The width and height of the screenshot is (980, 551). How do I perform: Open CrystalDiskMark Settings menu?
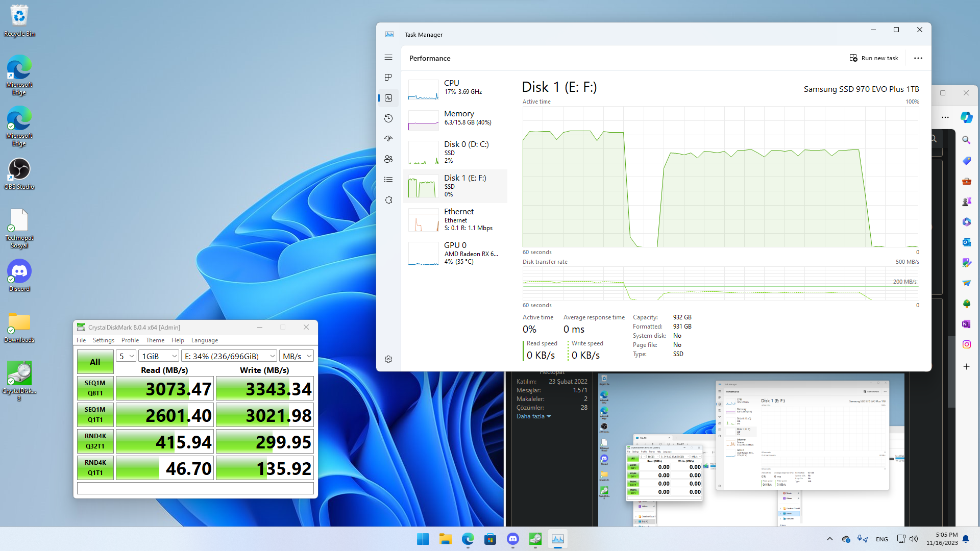(x=103, y=340)
